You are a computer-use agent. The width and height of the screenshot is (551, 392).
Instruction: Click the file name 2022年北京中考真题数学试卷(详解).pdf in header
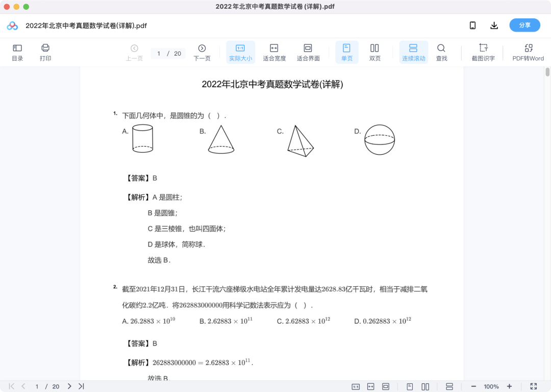click(x=86, y=26)
